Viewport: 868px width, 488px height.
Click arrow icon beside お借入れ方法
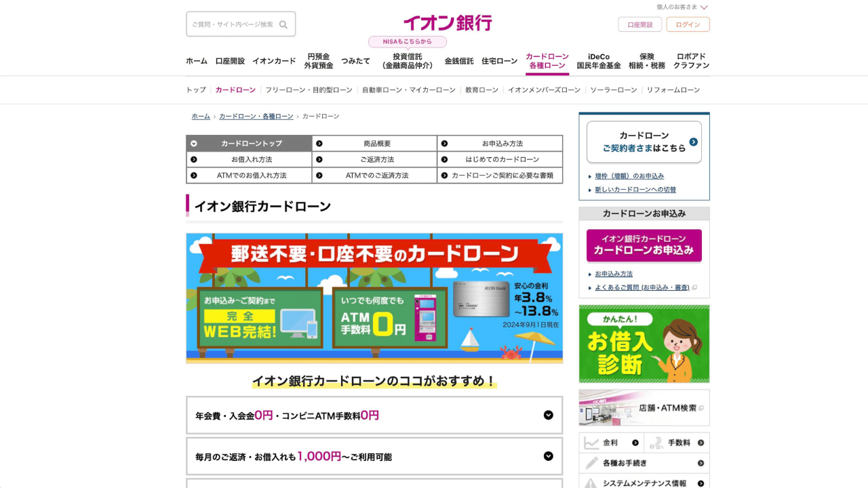click(194, 159)
